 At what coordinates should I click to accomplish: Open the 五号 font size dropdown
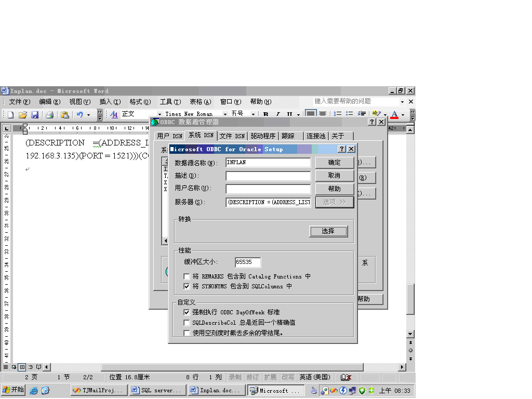[253, 114]
